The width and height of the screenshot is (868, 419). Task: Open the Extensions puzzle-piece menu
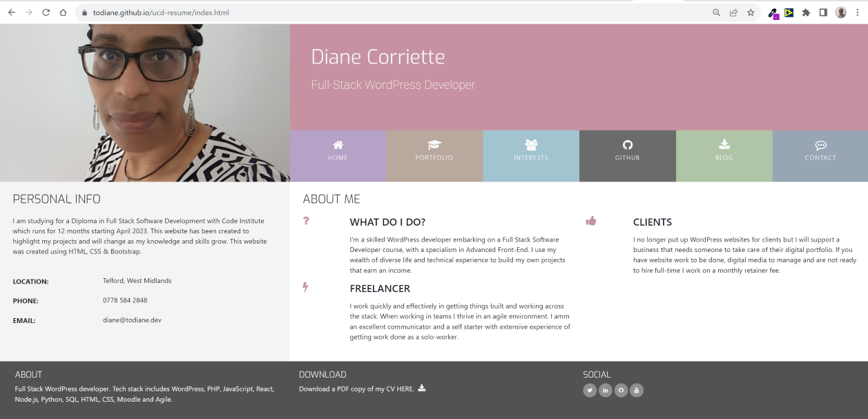tap(805, 12)
